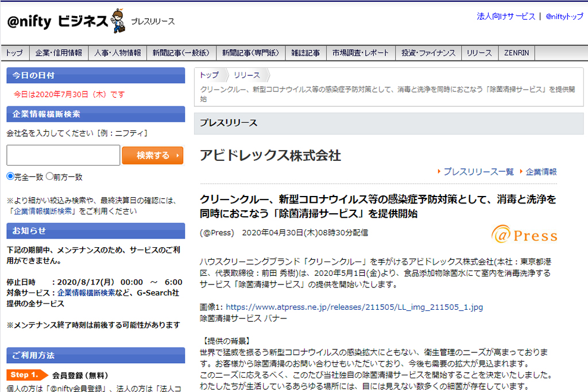The image size is (588, 392).
Task: Click 企業情報横断検索 link in maintenance notice
Action: pos(86,293)
